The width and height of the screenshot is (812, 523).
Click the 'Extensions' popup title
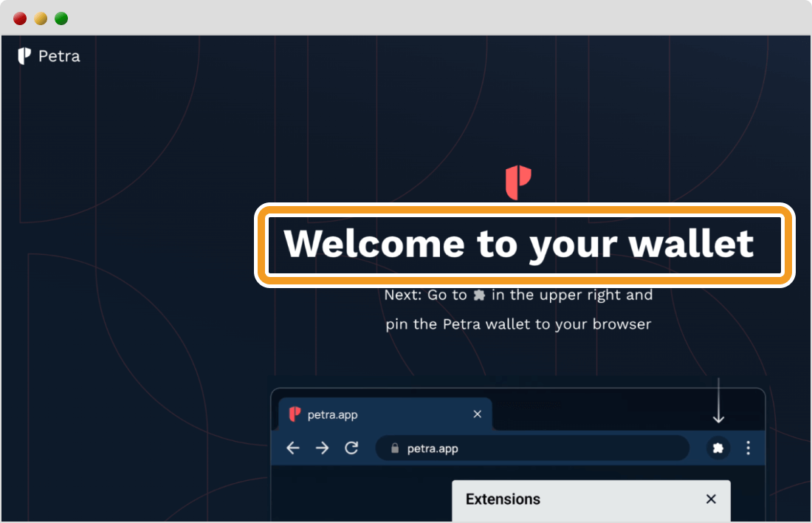pos(503,499)
